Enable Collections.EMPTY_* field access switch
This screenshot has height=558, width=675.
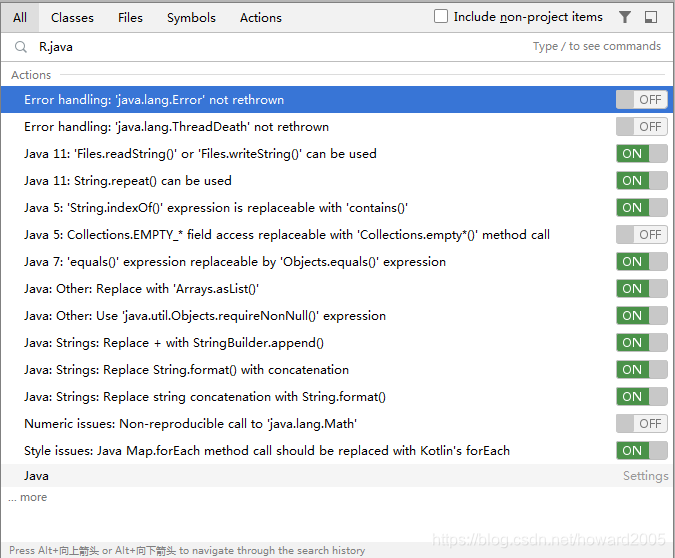tap(641, 235)
